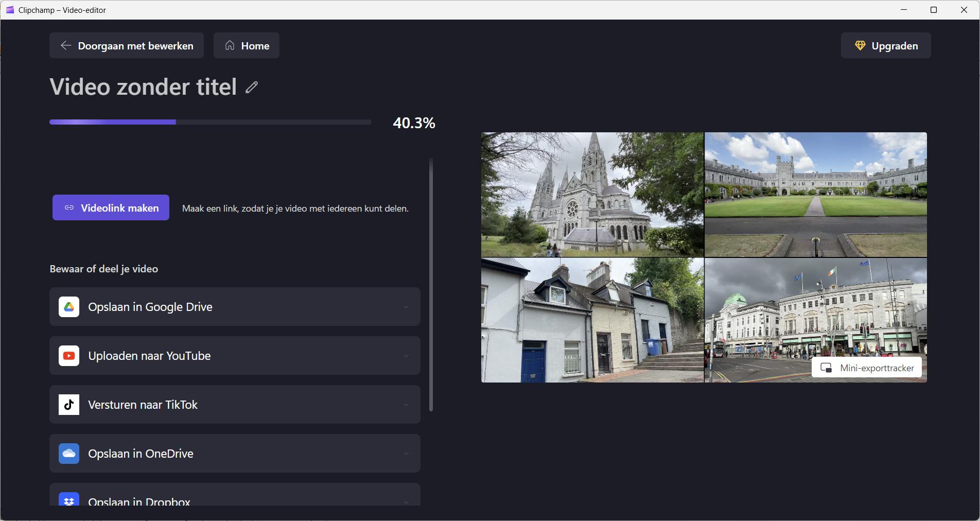Click the pencil icon to rename the video
Viewport: 980px width, 521px height.
pyautogui.click(x=251, y=88)
